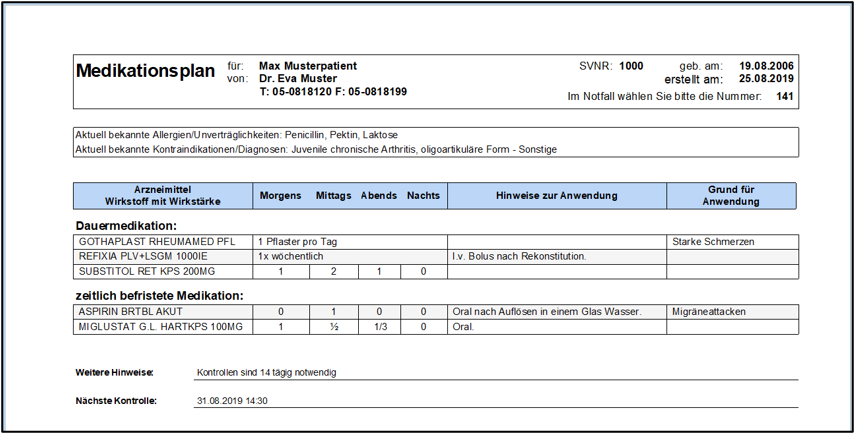Click the Nachts column header

423,196
